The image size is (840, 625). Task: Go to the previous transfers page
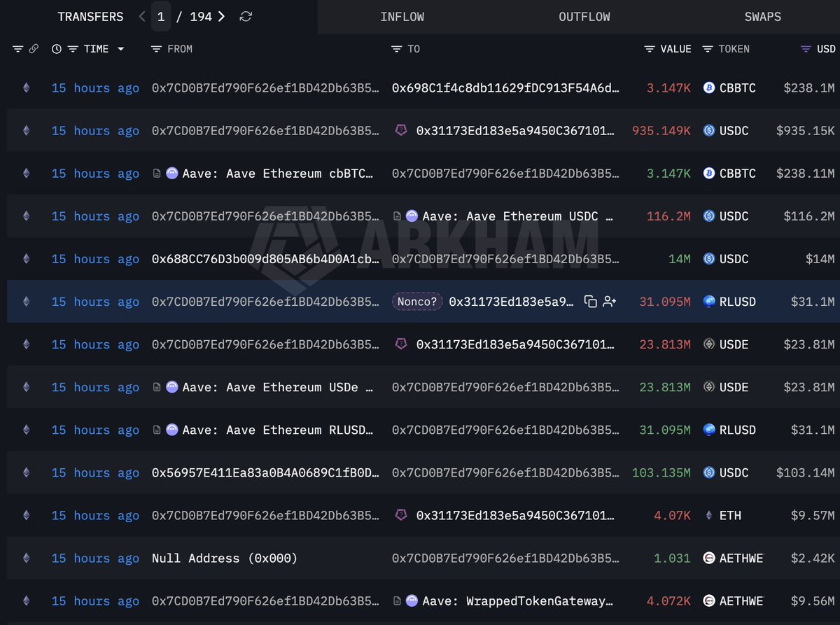tap(142, 16)
